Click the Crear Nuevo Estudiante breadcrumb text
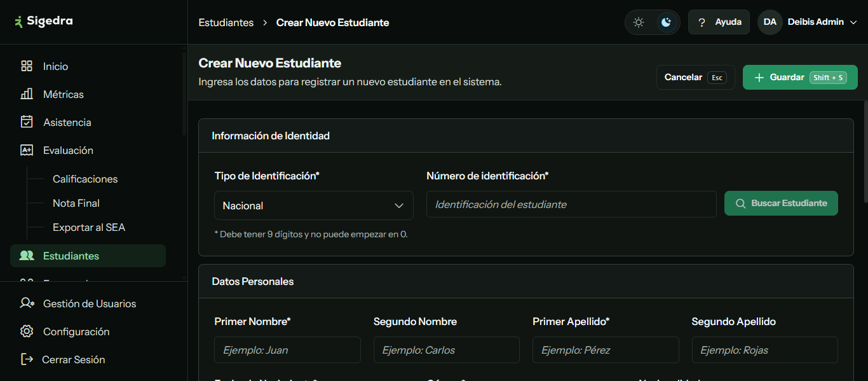The image size is (868, 381). click(x=332, y=22)
